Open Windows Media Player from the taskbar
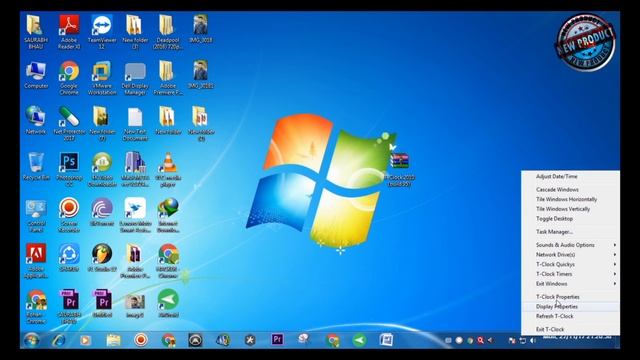 pos(85,340)
